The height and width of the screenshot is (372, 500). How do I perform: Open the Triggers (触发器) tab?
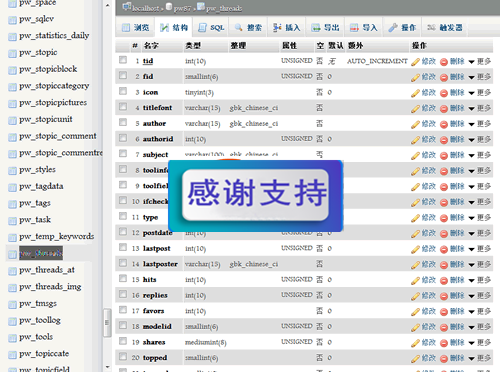(445, 28)
